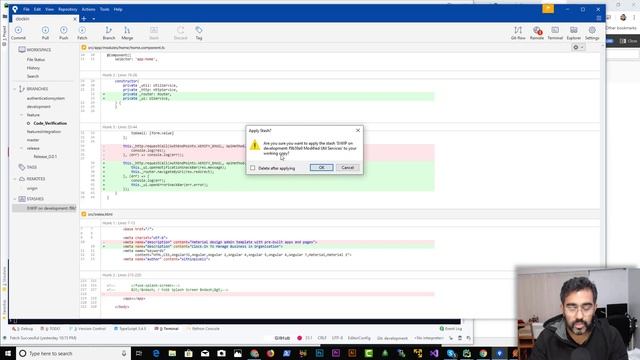Add a new repository tab

(84, 19)
